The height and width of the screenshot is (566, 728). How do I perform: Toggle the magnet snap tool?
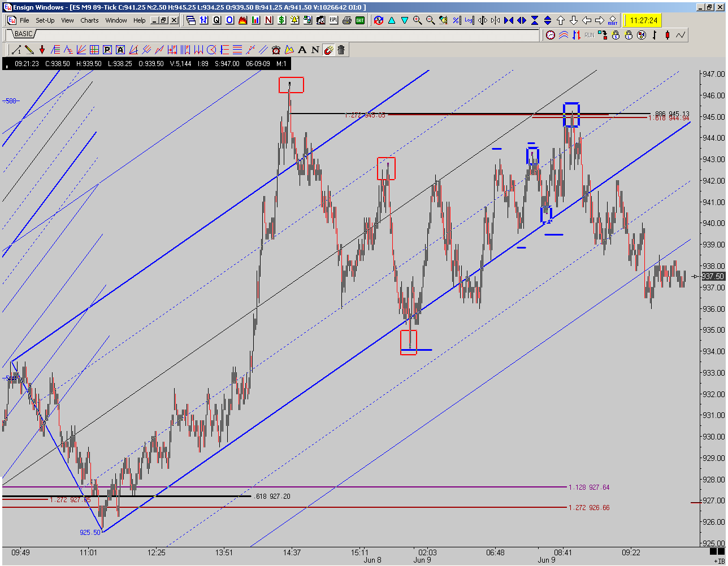tap(328, 50)
